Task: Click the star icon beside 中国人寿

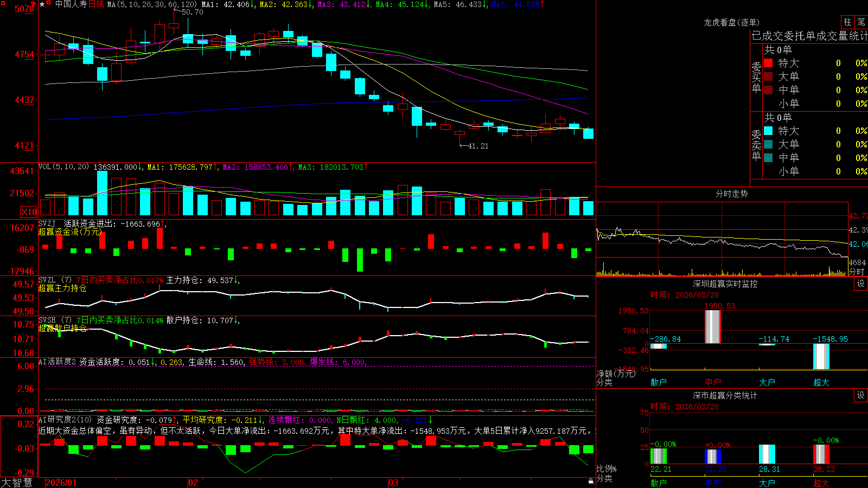Action: tap(42, 4)
